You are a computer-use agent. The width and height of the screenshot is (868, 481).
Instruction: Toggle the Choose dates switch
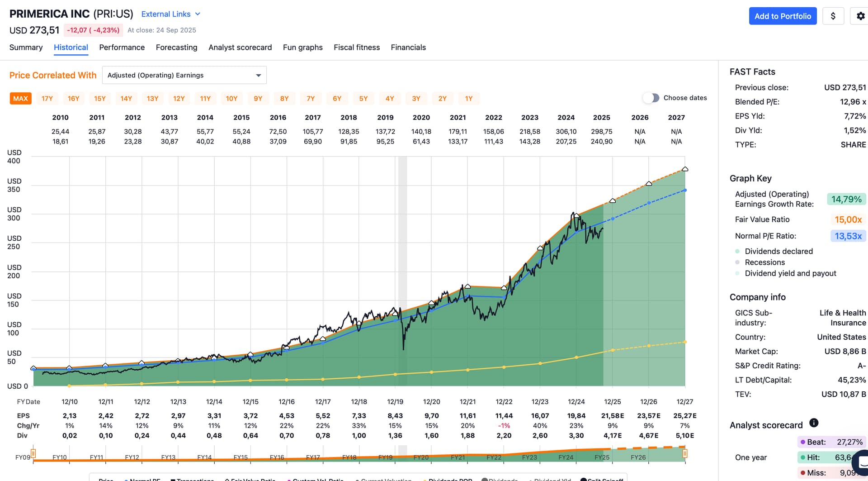point(651,98)
